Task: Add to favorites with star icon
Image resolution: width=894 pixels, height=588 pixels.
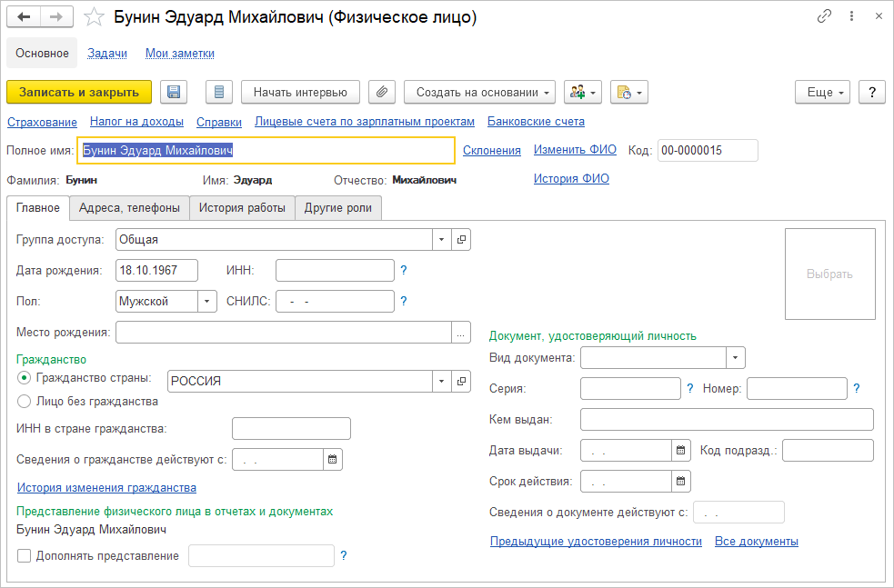Action: click(93, 17)
